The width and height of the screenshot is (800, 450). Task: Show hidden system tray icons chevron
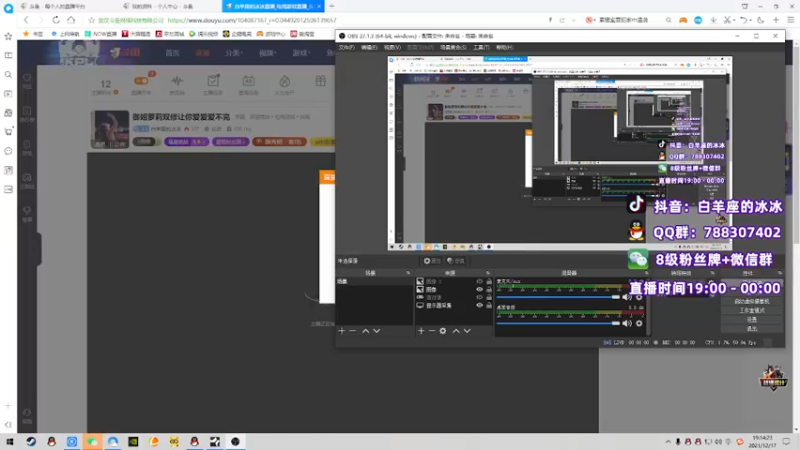coord(668,441)
